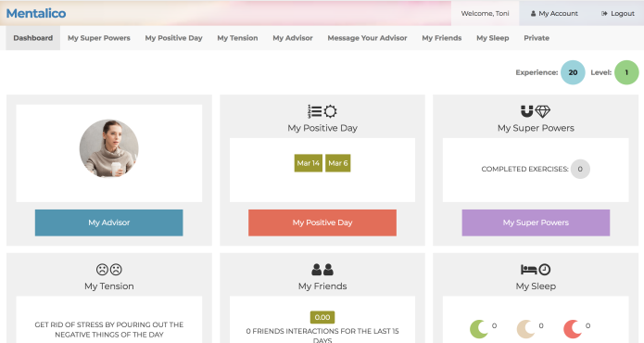644x343 pixels.
Task: Click the red My Positive Day button
Action: click(x=322, y=222)
